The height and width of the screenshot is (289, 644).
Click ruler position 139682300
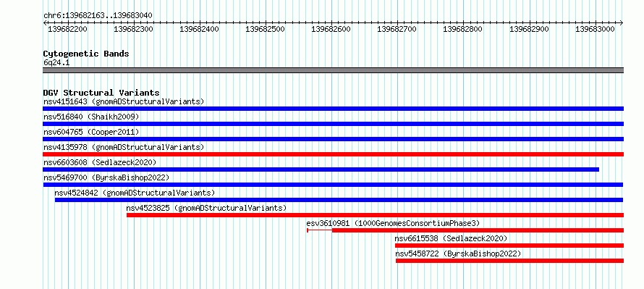[133, 29]
